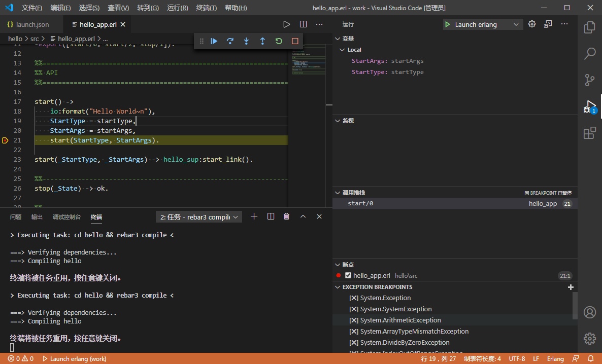Toggle the System.Exception exception breakpoint

click(x=354, y=298)
